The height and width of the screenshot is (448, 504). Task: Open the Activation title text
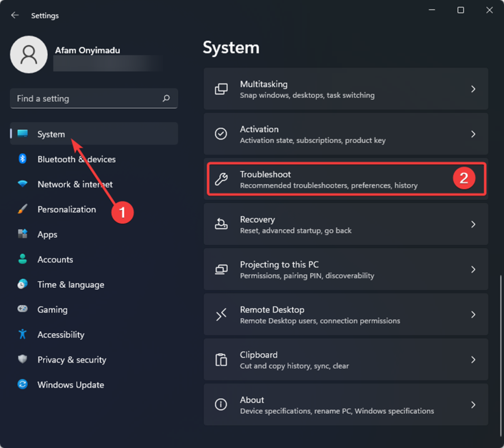[259, 129]
